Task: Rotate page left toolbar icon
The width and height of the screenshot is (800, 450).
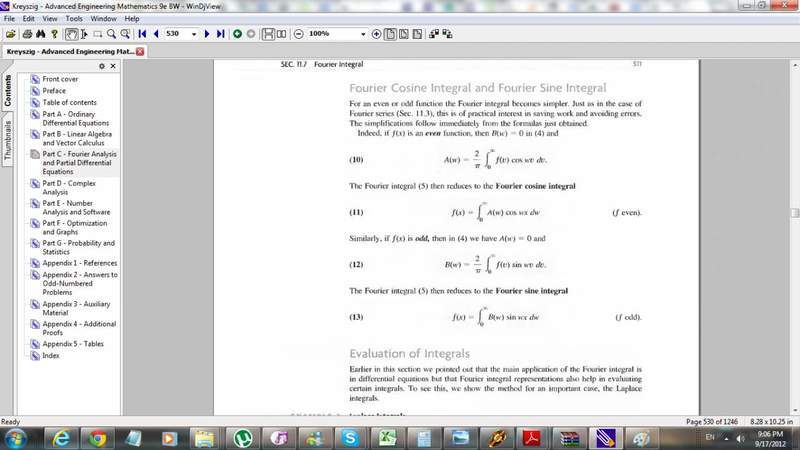Action: tap(434, 34)
